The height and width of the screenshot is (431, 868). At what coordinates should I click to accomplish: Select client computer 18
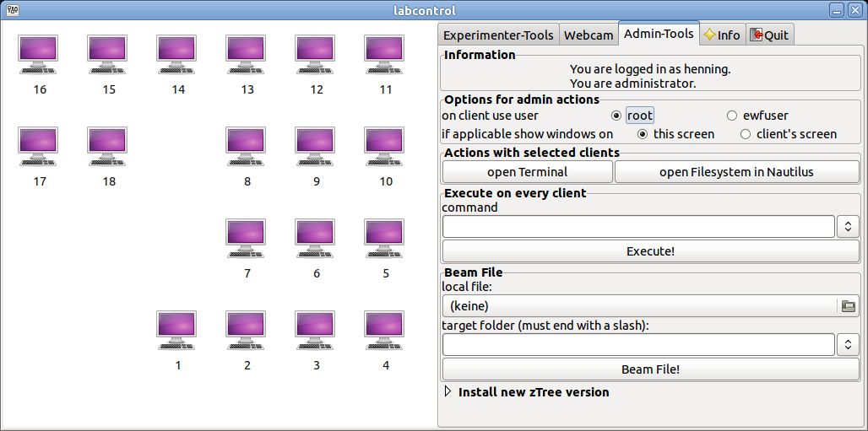(x=108, y=146)
